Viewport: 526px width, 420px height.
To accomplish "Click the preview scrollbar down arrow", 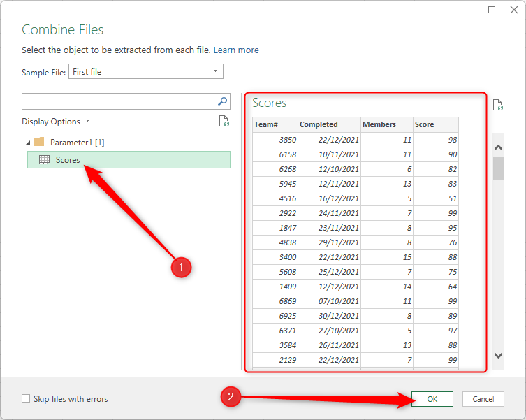I will 498,355.
